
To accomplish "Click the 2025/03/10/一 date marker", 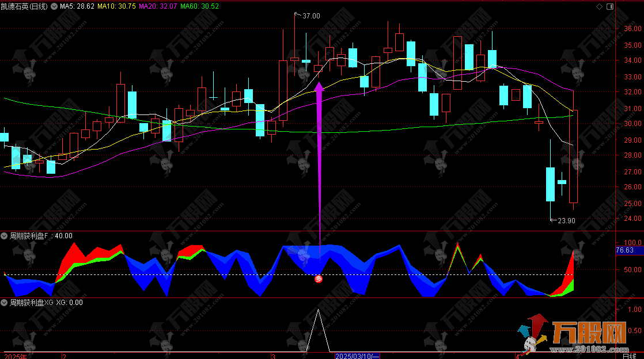I will click(357, 356).
